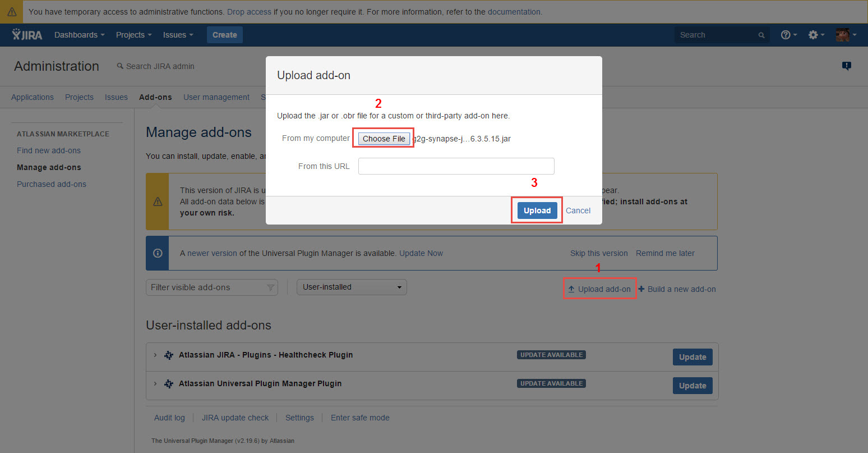Open the Dashboards menu
The image size is (868, 453).
click(x=79, y=35)
